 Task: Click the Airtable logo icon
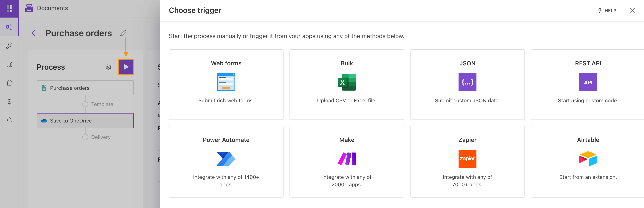(x=588, y=159)
